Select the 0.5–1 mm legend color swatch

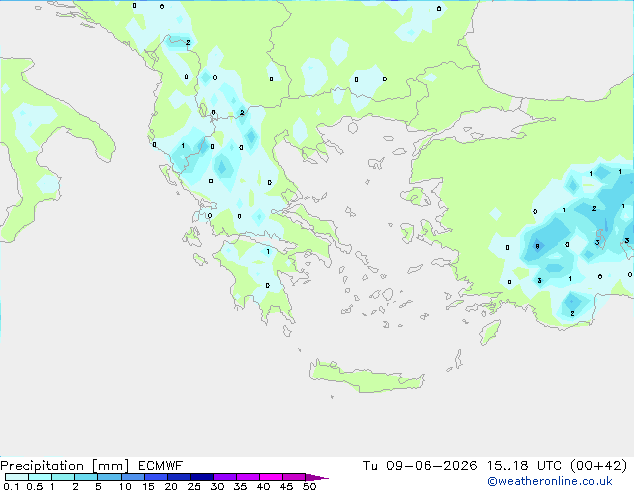40,477
